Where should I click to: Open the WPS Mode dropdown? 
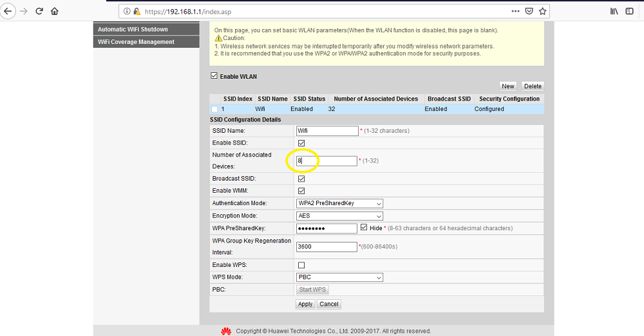pos(339,277)
